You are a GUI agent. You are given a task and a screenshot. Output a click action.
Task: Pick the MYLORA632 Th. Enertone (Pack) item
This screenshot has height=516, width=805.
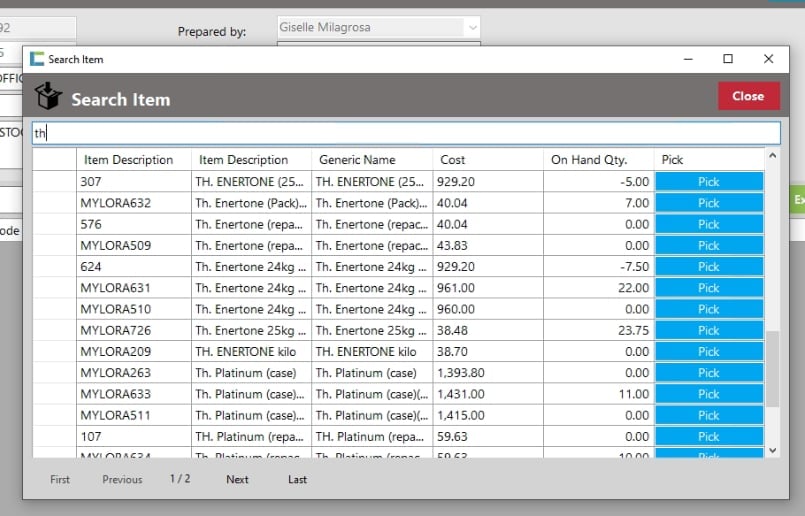(708, 203)
